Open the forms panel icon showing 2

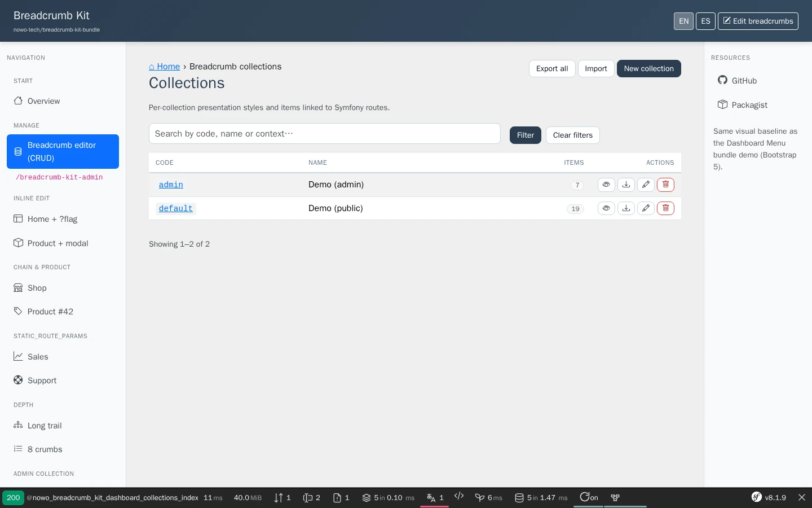311,498
